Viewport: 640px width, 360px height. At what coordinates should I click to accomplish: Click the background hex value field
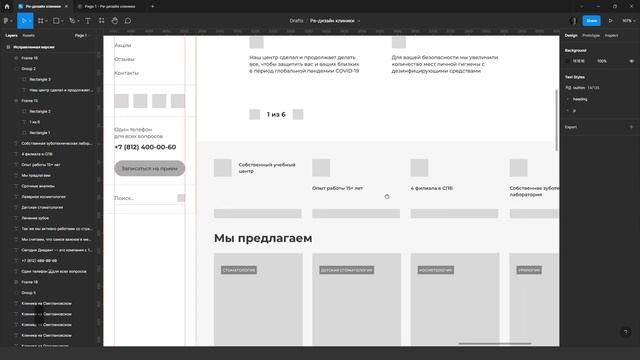(579, 61)
